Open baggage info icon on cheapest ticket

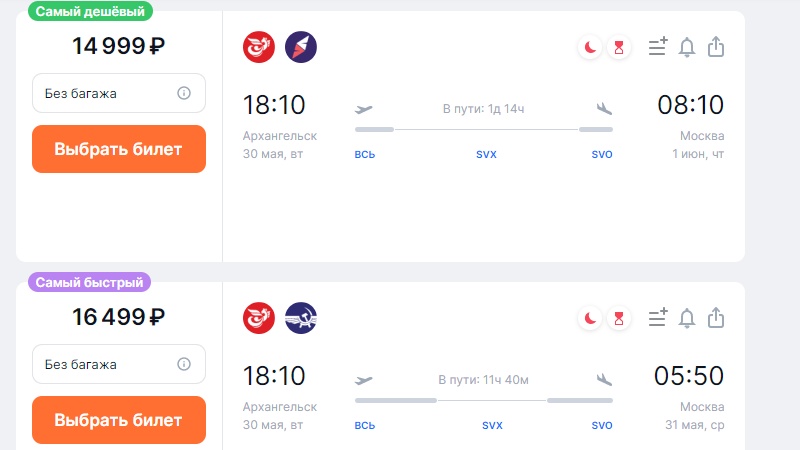184,93
